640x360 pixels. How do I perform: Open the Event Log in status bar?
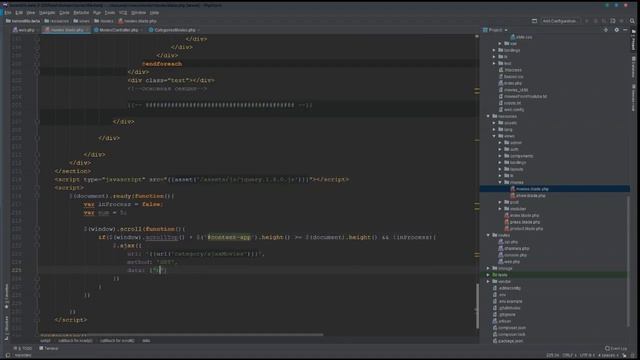click(616, 348)
